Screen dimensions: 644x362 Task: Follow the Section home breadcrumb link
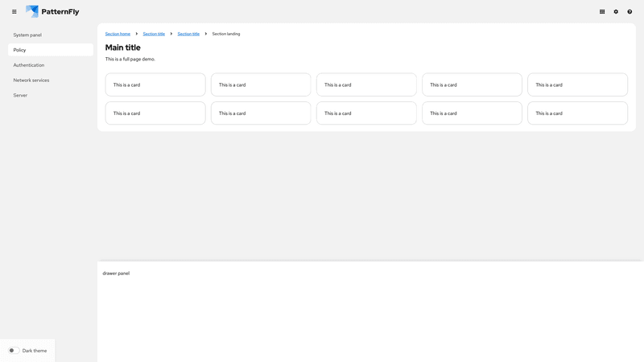118,34
